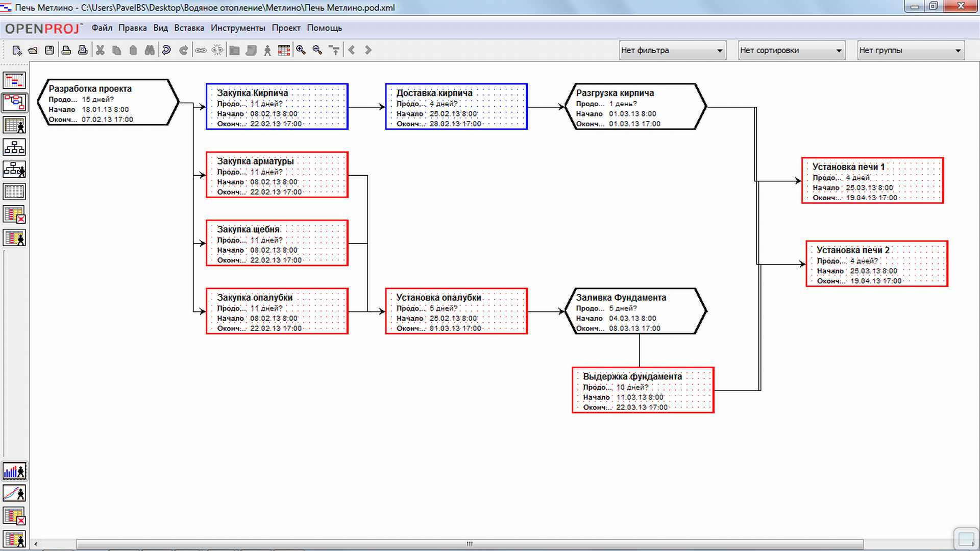Screen dimensions: 980x551
Task: Click the Print icon in the toolbar
Action: tap(66, 50)
